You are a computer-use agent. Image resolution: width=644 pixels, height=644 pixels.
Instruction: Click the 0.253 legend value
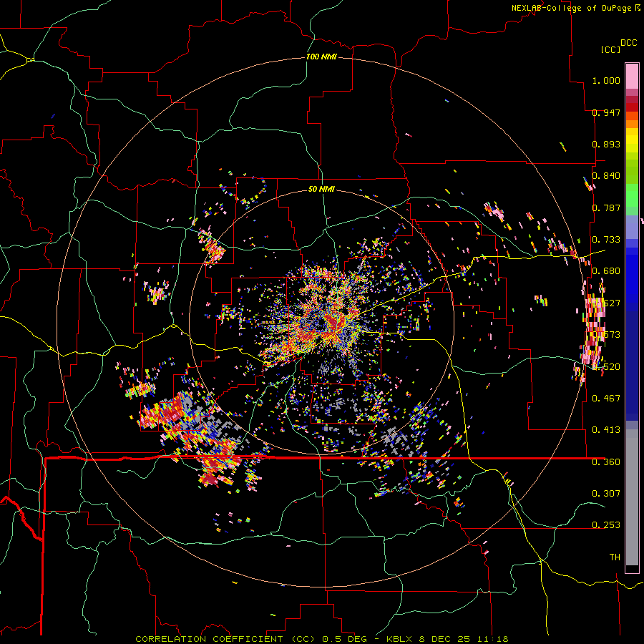[x=606, y=525]
